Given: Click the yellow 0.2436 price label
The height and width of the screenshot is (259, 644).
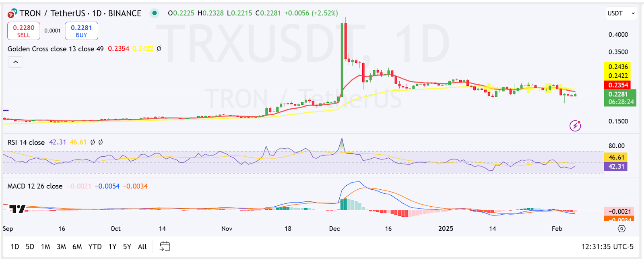Looking at the screenshot, I should click(618, 67).
